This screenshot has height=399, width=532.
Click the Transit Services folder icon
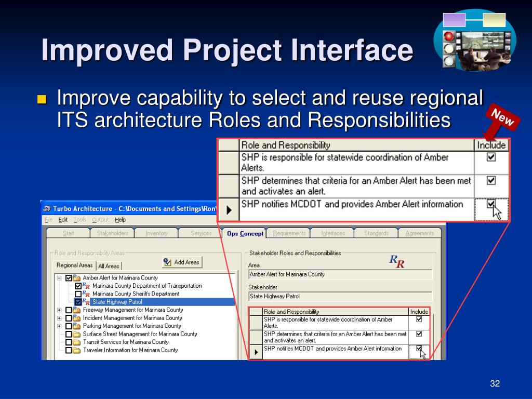click(76, 342)
